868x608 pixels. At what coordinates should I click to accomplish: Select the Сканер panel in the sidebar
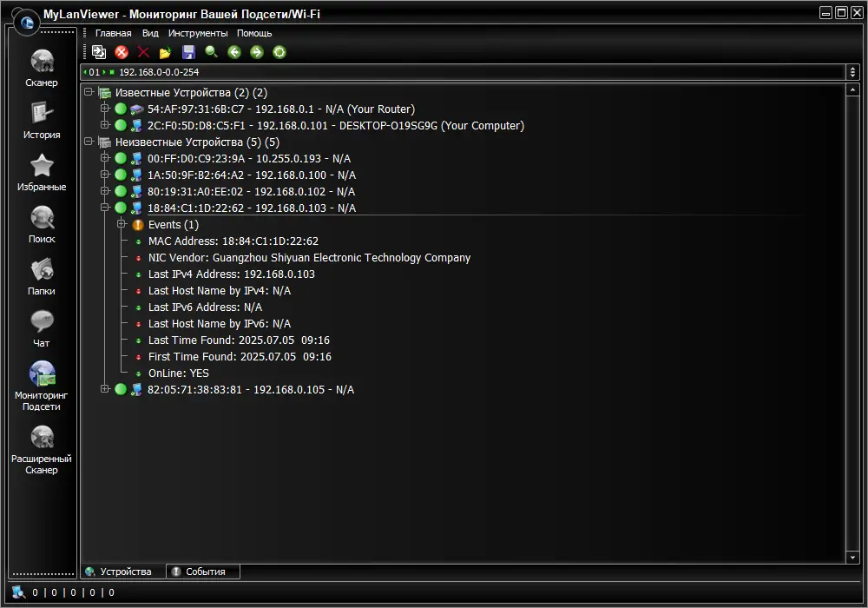point(41,68)
